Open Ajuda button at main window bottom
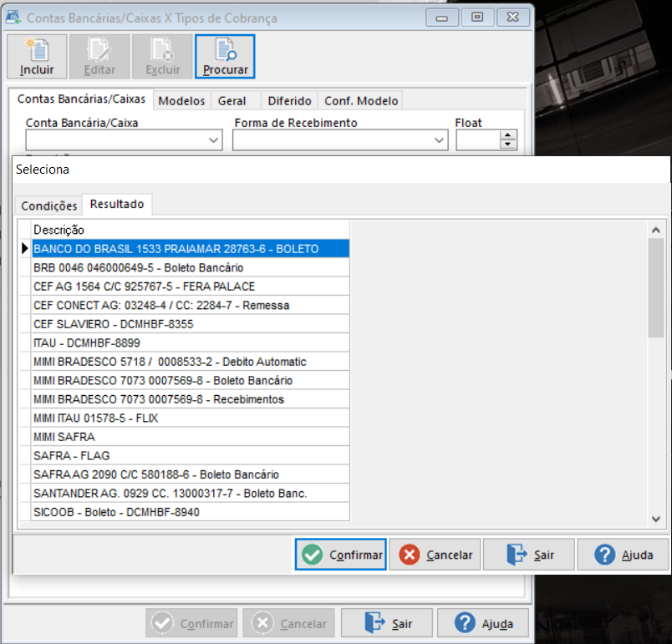 [483, 623]
